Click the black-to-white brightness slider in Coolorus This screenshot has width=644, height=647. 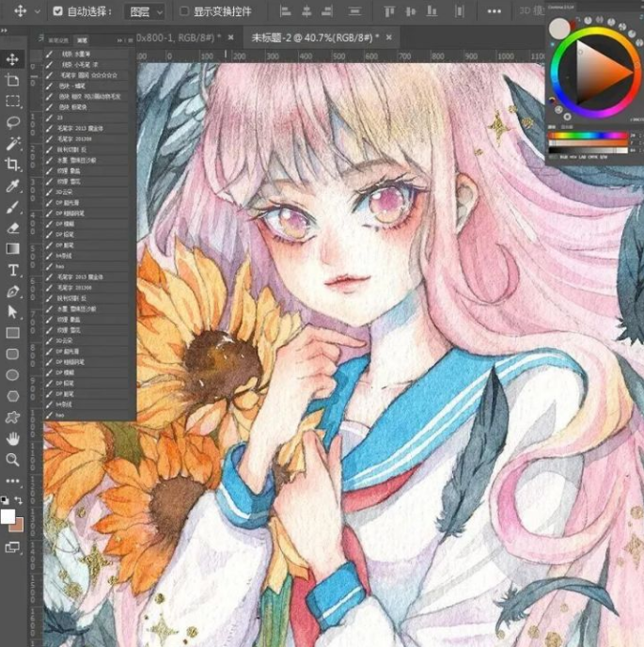(588, 150)
